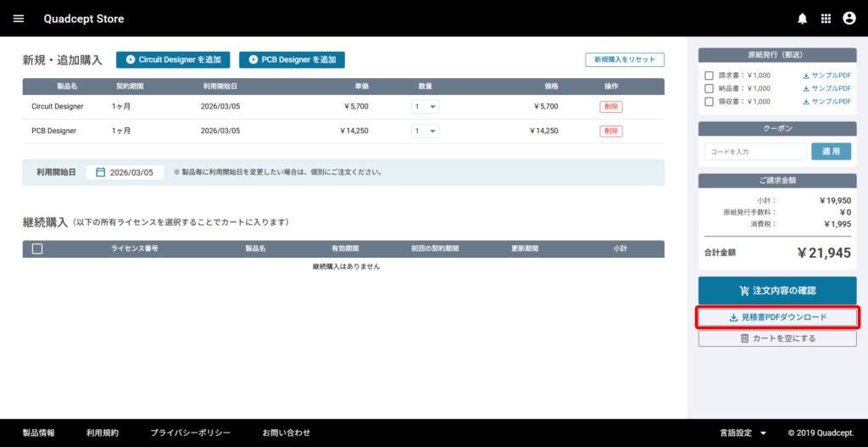Image resolution: width=868 pixels, height=447 pixels.
Task: Tick the 領収書 checkbox
Action: (709, 101)
